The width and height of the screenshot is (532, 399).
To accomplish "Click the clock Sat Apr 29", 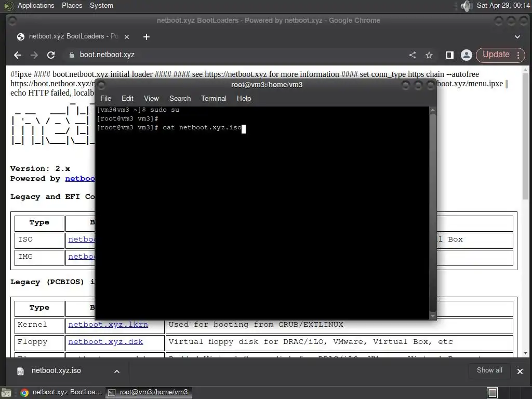I will (503, 5).
